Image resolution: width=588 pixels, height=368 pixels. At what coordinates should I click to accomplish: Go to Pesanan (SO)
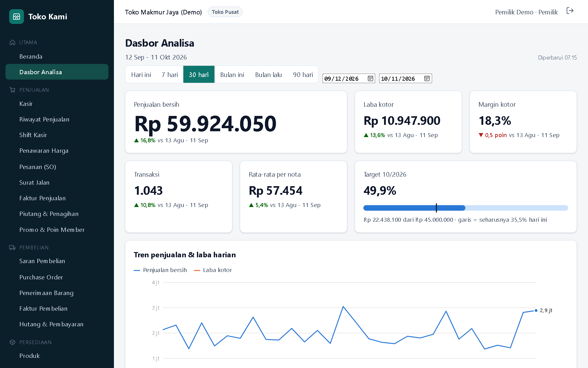57,167
